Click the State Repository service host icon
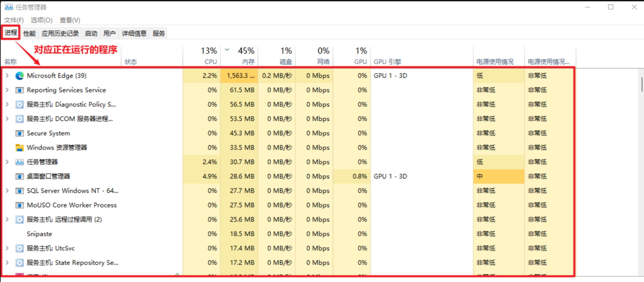 tap(20, 263)
